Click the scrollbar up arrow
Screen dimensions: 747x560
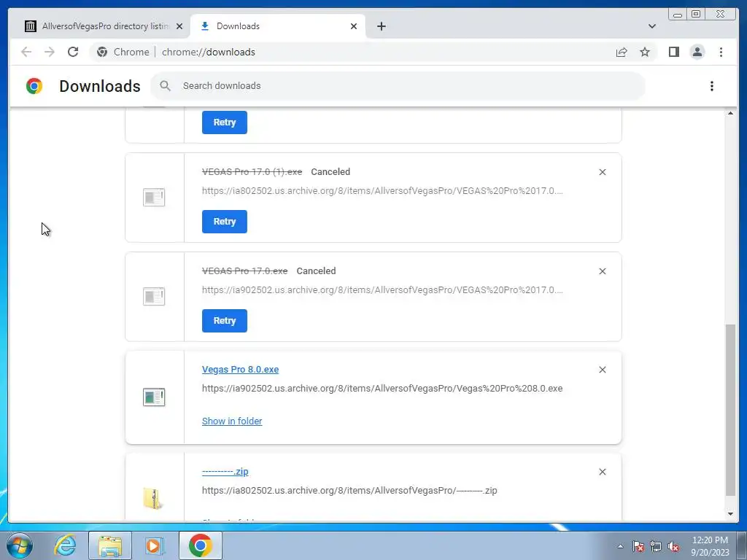click(730, 113)
